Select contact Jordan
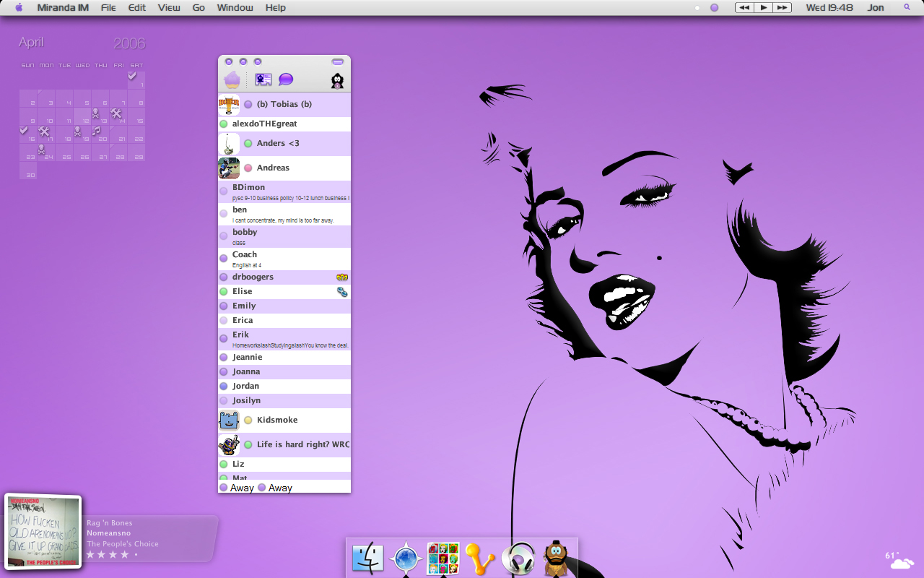The image size is (924, 578). click(x=284, y=387)
